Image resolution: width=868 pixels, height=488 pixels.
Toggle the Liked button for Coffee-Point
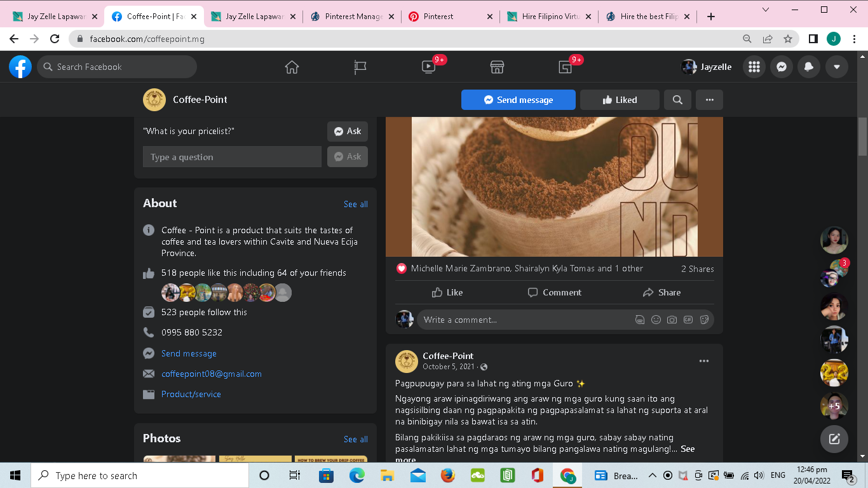pyautogui.click(x=620, y=100)
